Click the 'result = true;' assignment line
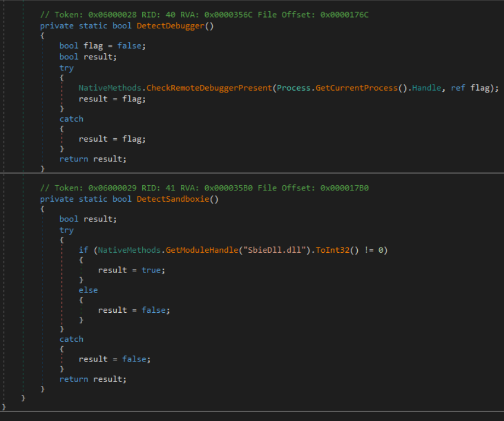Viewport: 504px width, 421px height. 131,270
